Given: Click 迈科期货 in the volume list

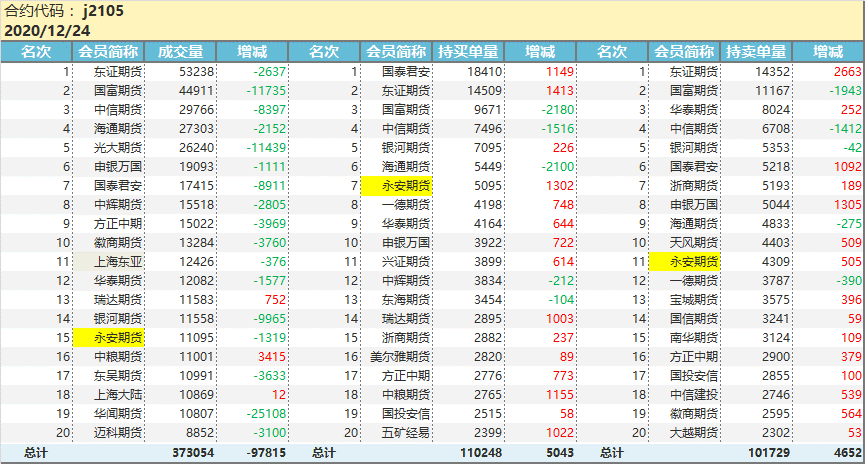Looking at the screenshot, I should 118,433.
